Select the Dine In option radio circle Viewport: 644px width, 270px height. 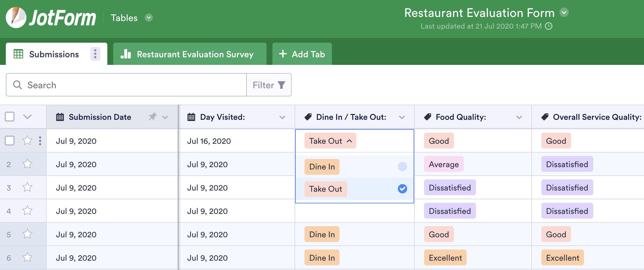tap(402, 167)
